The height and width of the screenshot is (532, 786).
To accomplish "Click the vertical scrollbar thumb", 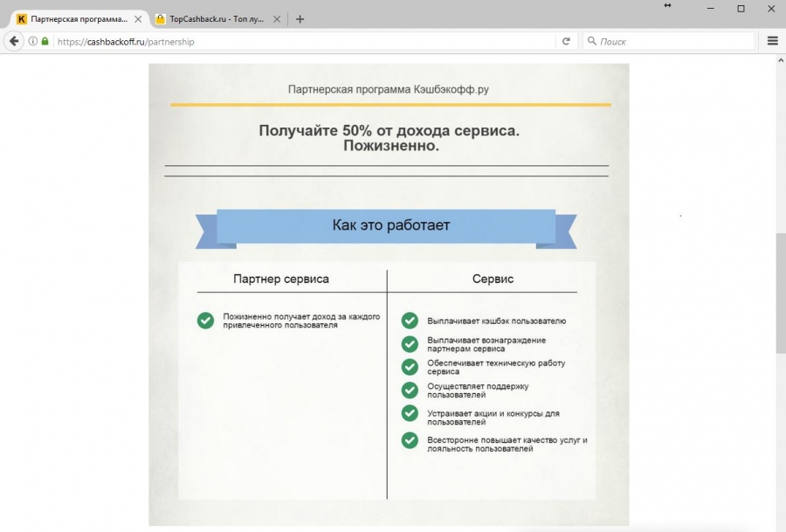I will pos(781,294).
